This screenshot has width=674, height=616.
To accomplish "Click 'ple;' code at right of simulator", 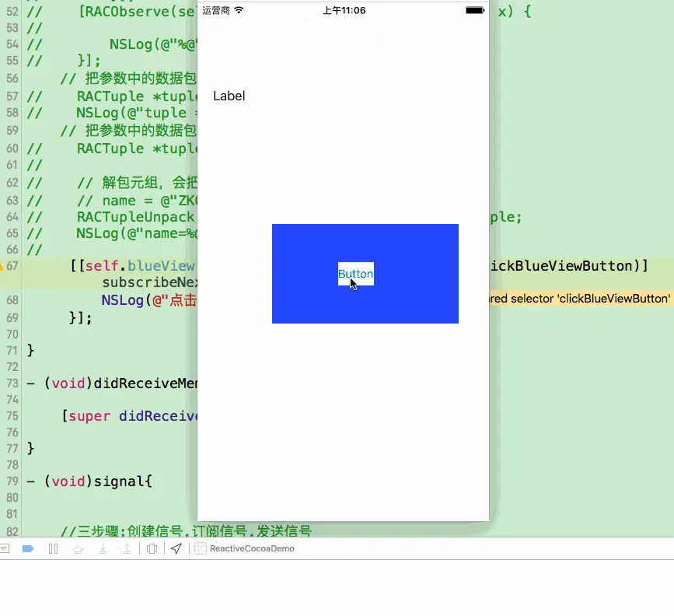I will pos(506,217).
